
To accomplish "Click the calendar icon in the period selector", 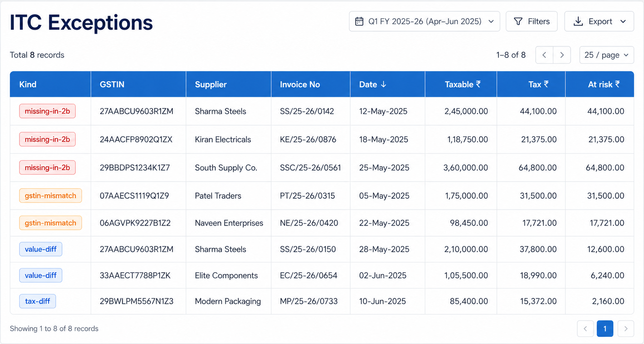I will 359,21.
